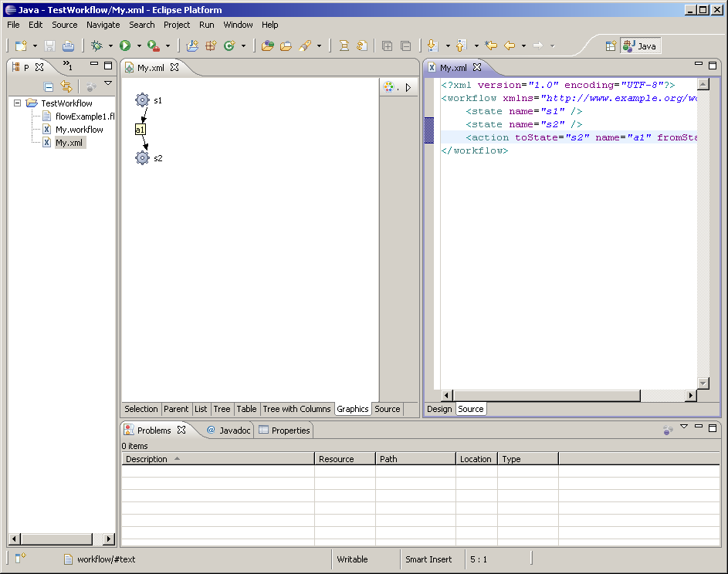Click the Open Perspective icon
728x574 pixels.
[611, 46]
